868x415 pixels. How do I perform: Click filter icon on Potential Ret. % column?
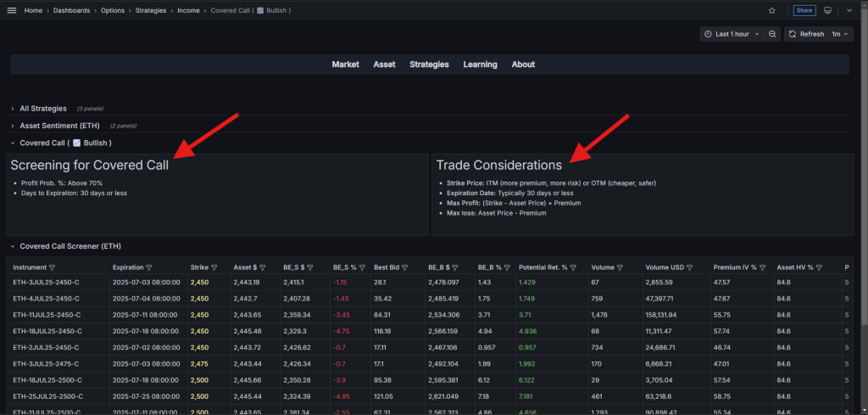coord(574,267)
